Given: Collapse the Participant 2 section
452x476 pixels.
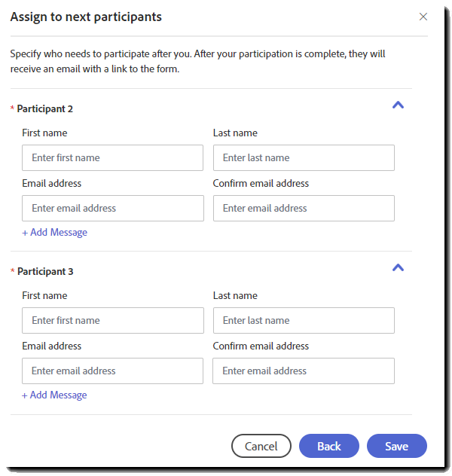Looking at the screenshot, I should 399,105.
